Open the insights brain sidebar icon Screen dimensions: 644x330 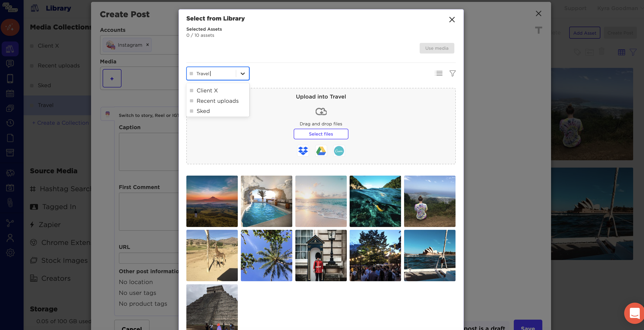(10, 173)
